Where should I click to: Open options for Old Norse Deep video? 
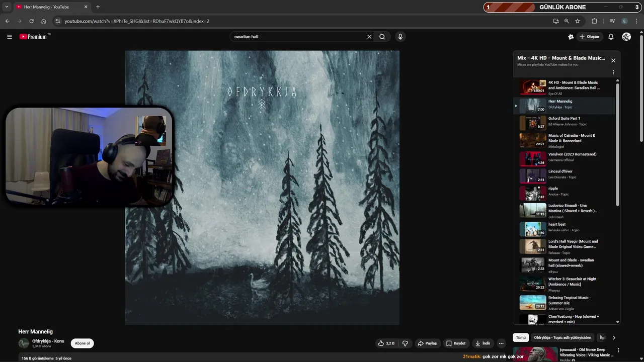618,350
